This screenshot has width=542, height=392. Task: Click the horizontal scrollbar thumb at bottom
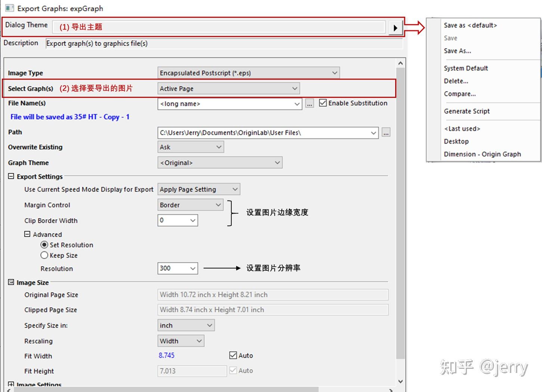(x=166, y=389)
